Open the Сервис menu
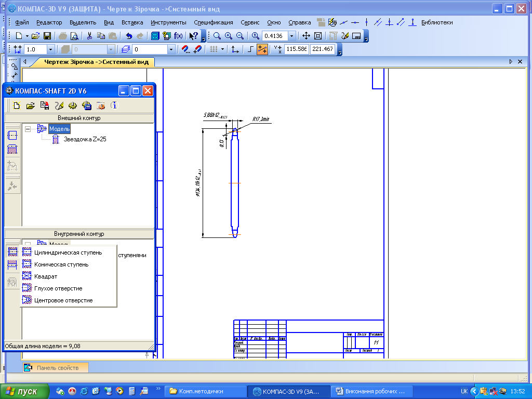This screenshot has width=532, height=399. (250, 22)
